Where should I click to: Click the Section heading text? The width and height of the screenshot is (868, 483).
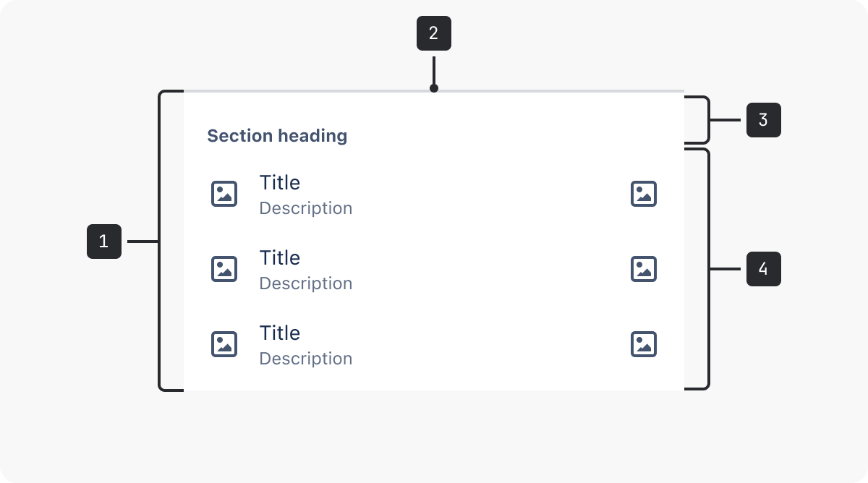tap(277, 136)
